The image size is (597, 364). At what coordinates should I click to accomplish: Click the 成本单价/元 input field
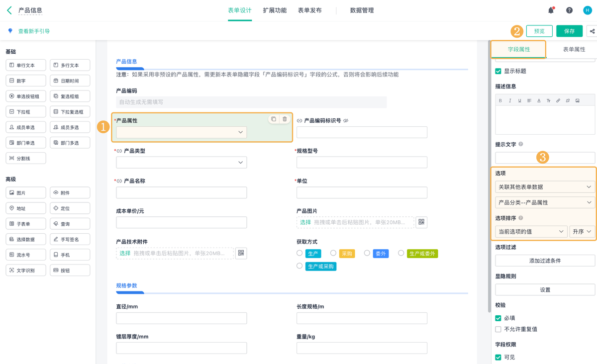(x=182, y=222)
